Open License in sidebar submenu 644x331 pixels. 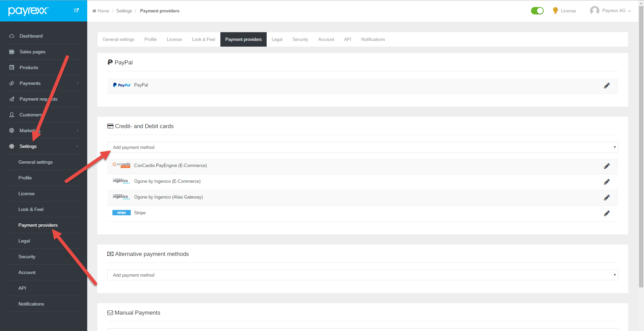26,194
